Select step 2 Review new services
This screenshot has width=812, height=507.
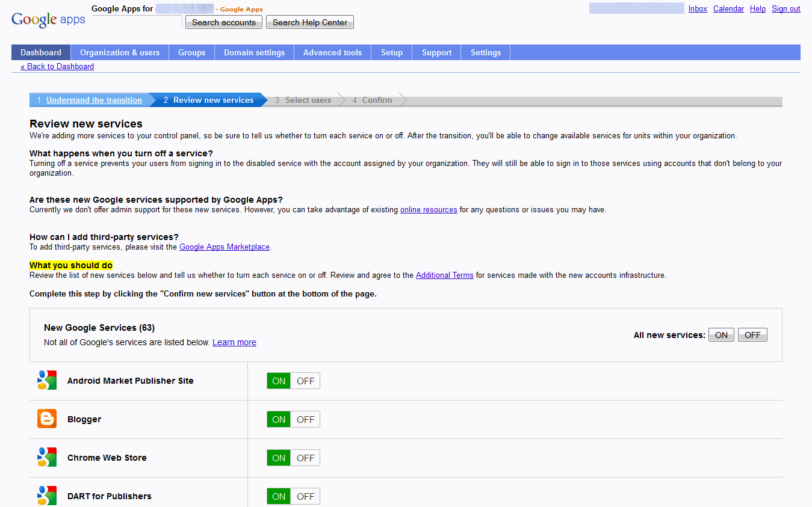click(208, 100)
